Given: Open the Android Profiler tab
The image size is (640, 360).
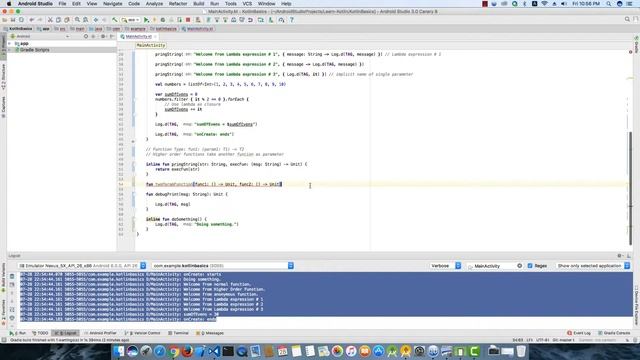Looking at the screenshot, I should click(100, 333).
